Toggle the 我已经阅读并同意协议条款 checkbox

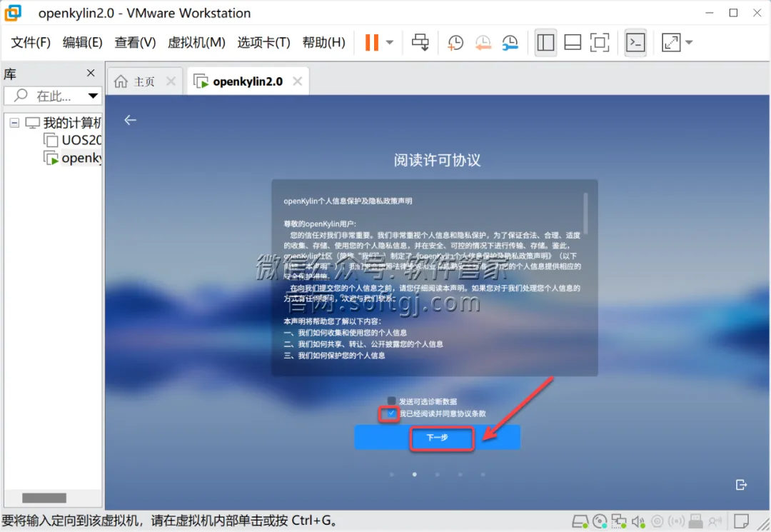point(391,413)
